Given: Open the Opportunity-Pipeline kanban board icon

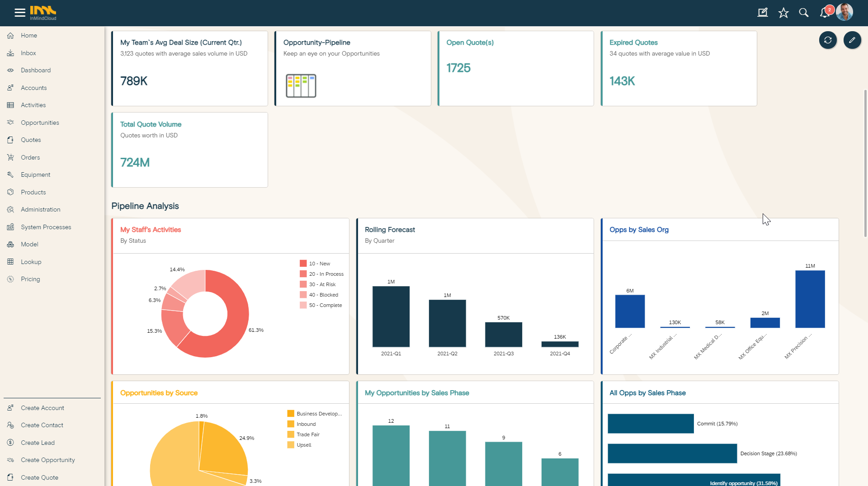Looking at the screenshot, I should [x=301, y=86].
